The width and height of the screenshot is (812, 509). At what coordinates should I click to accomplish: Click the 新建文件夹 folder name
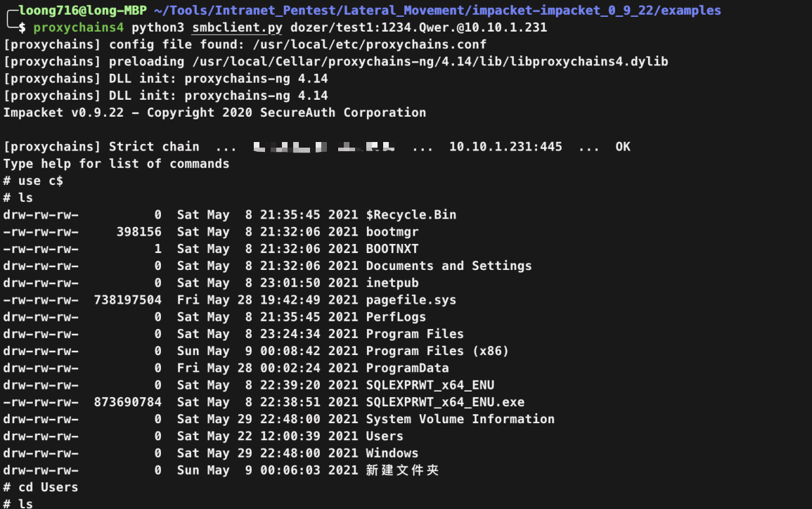tap(402, 470)
